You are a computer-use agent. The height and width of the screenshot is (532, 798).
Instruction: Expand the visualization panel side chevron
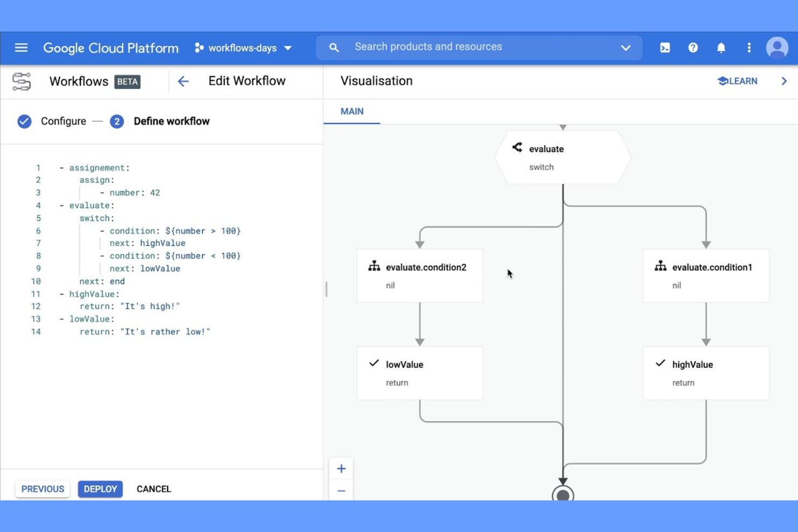pos(785,81)
